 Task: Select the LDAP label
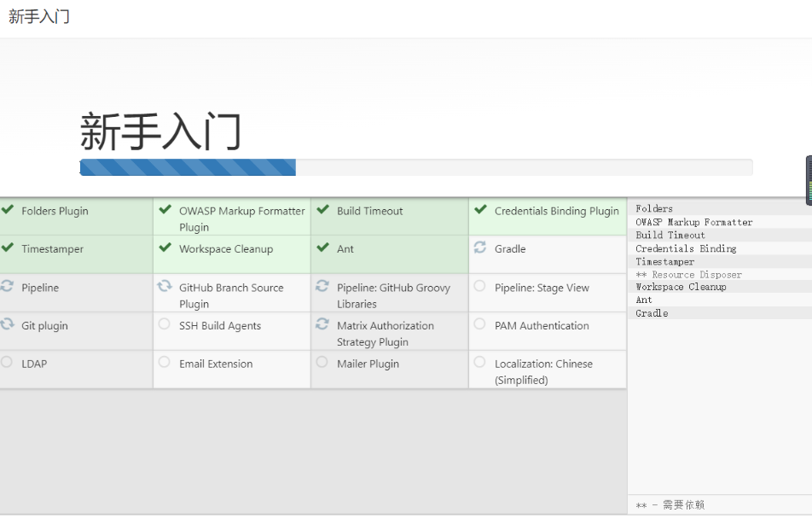pos(34,364)
